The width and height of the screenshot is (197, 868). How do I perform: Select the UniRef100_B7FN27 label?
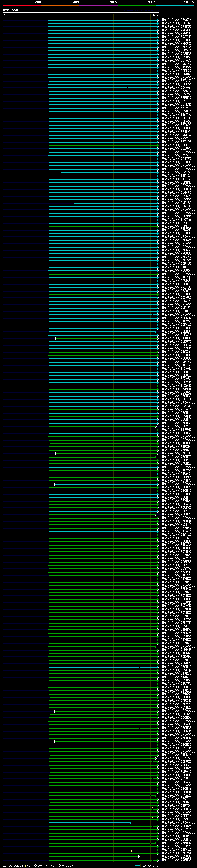coord(177,98)
